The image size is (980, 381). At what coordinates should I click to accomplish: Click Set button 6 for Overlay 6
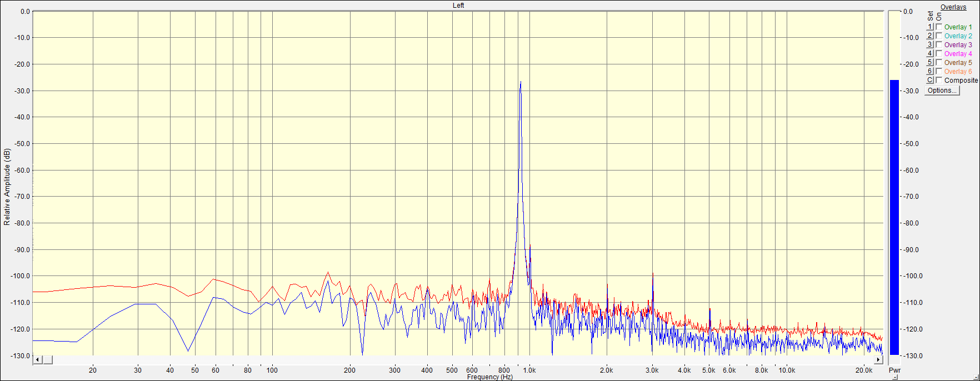pos(929,71)
